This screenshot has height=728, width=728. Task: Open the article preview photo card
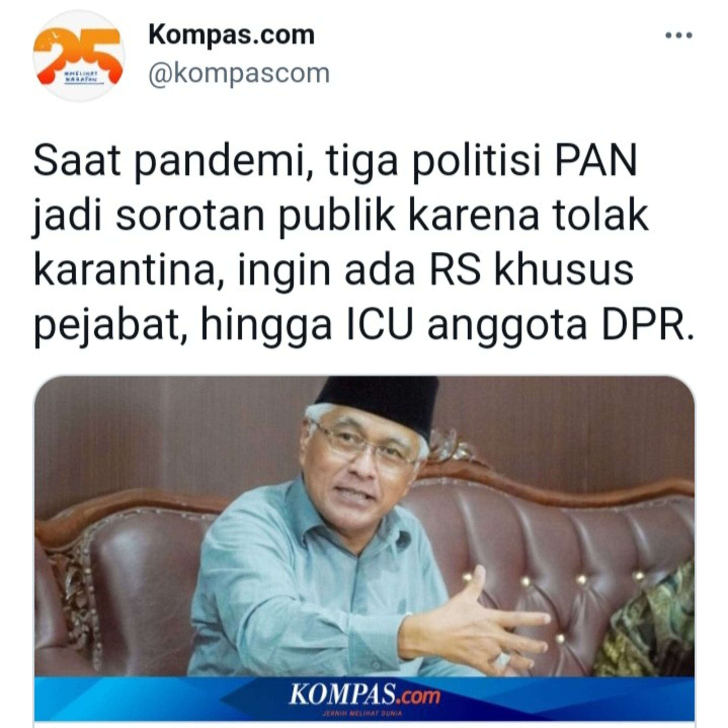tap(364, 551)
